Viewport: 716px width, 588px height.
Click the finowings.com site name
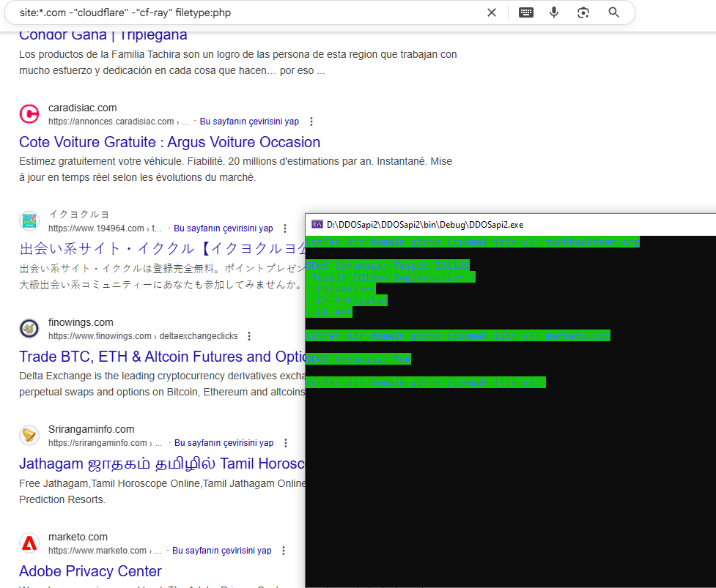point(81,322)
